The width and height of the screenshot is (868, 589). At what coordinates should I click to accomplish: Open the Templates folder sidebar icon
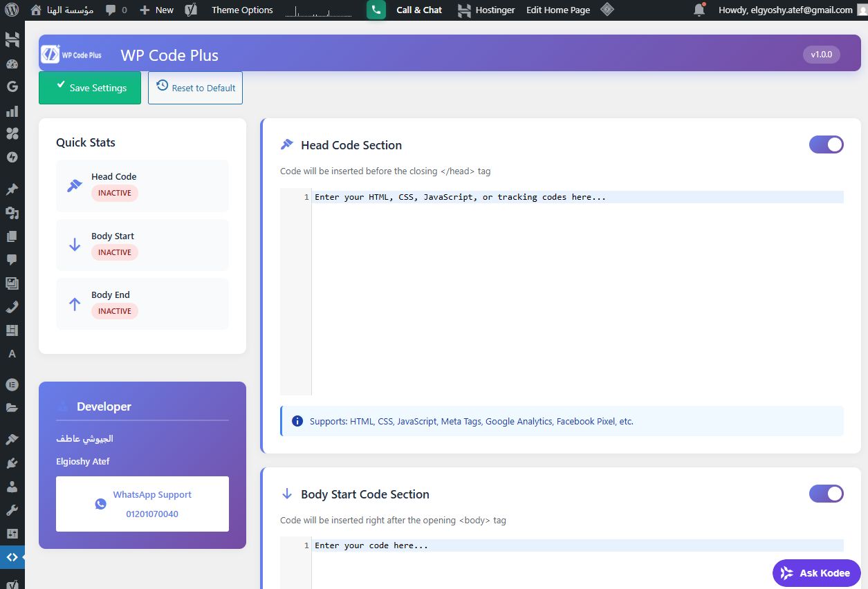click(x=12, y=407)
